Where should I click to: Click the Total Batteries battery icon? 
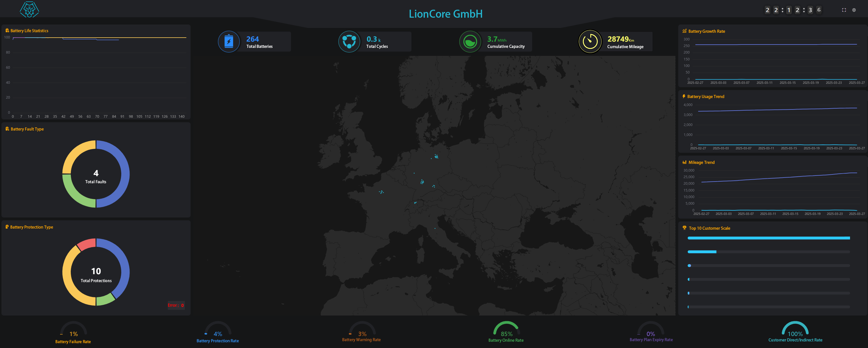tap(229, 42)
